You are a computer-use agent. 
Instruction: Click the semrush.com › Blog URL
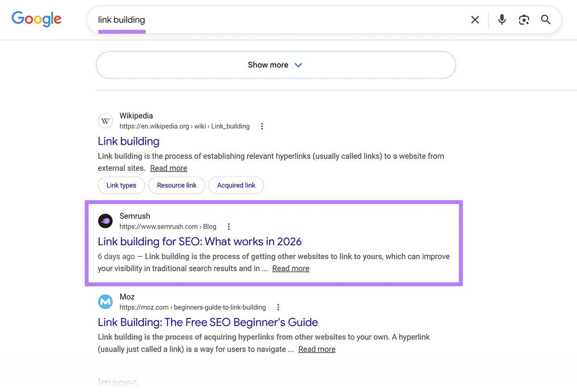pos(168,227)
